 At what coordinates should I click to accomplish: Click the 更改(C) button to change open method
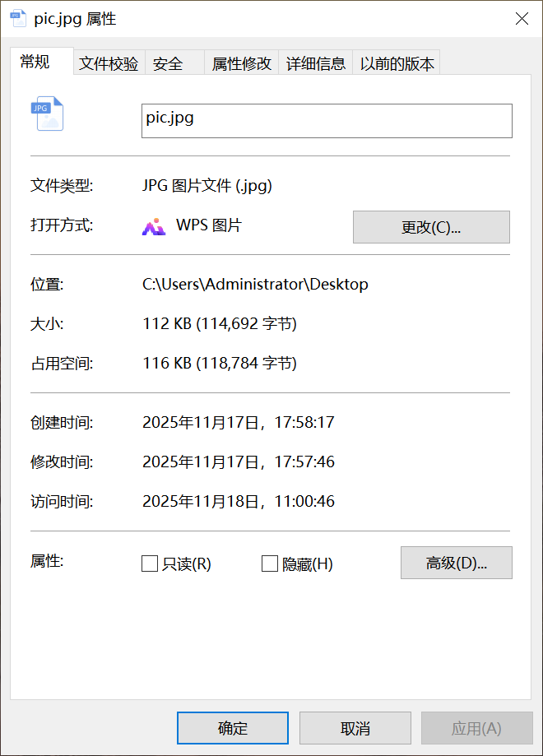(431, 226)
